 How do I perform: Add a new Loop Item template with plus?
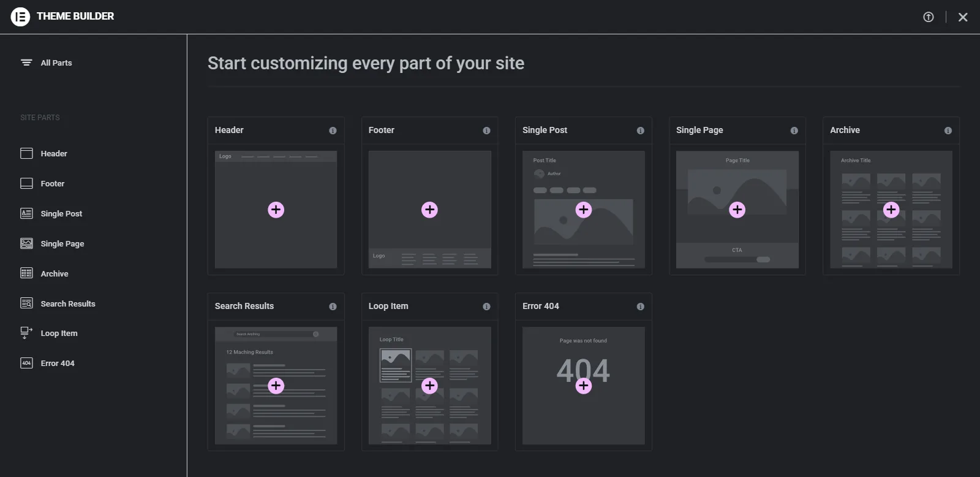[x=430, y=386]
